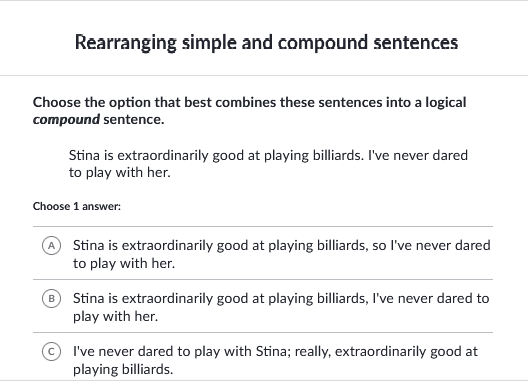The width and height of the screenshot is (528, 385).
Task: Select the radio circle labeled C
Action: [x=52, y=352]
